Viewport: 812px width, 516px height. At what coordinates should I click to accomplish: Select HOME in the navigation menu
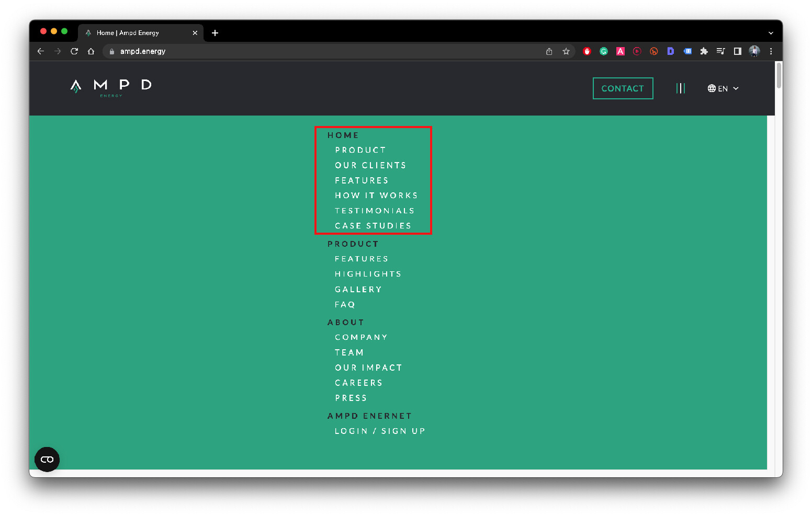pos(343,135)
